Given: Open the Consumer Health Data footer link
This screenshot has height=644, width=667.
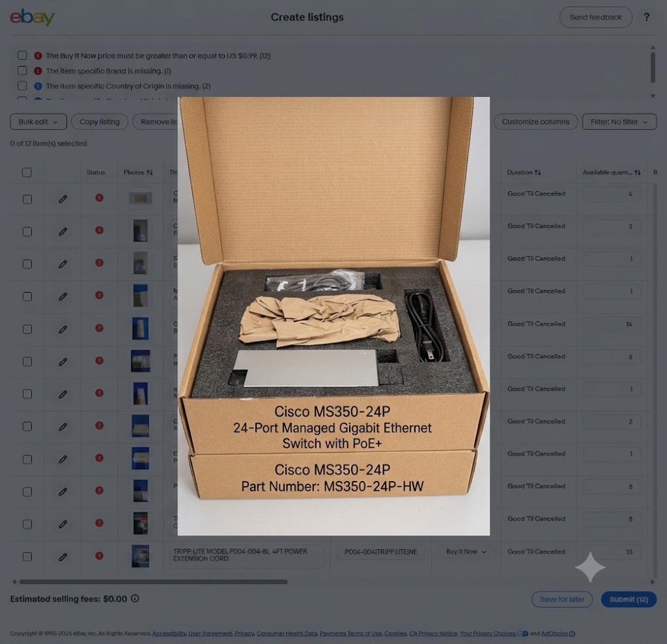Looking at the screenshot, I should (287, 634).
